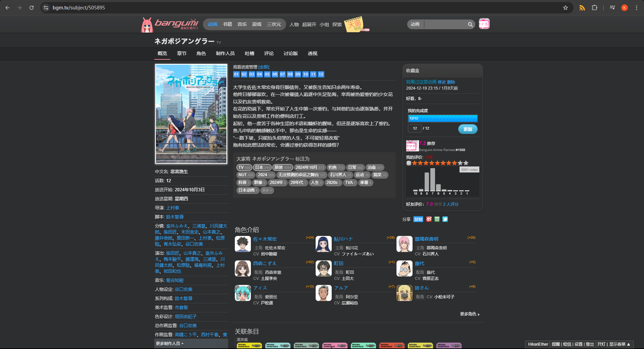
Task: Open the 钓鱼 tag
Action: 336,167
